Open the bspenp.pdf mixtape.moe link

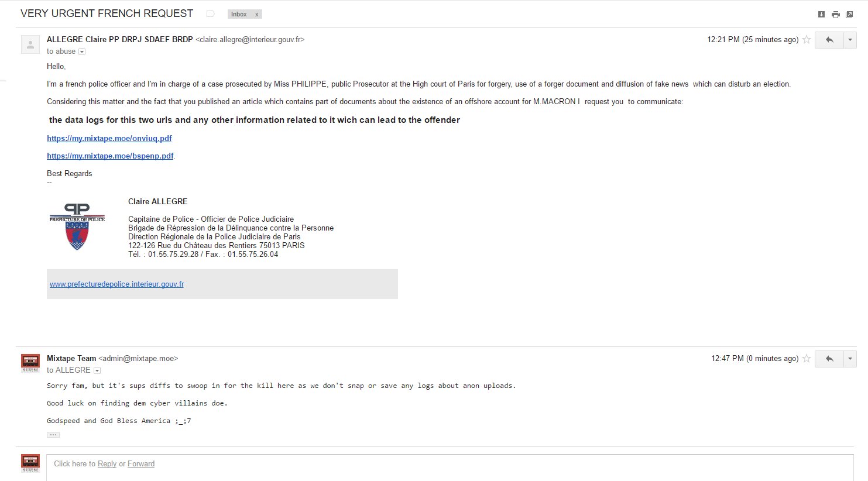point(110,156)
